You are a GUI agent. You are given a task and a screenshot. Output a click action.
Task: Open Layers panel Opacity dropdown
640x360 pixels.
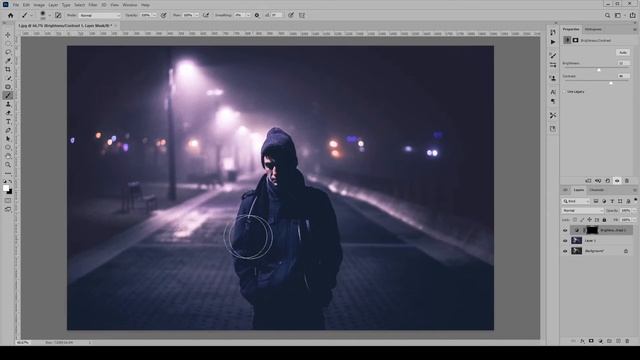tap(633, 211)
